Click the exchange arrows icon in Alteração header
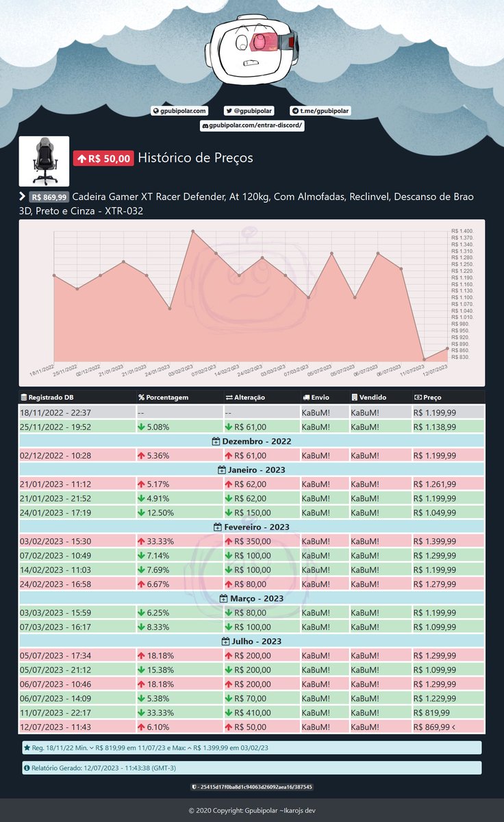Viewport: 504px width, 822px height. click(229, 397)
